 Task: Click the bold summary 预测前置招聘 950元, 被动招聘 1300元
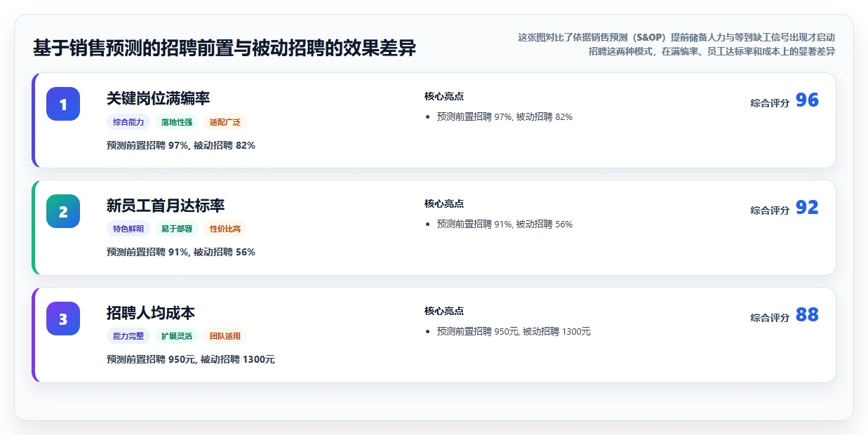click(191, 359)
